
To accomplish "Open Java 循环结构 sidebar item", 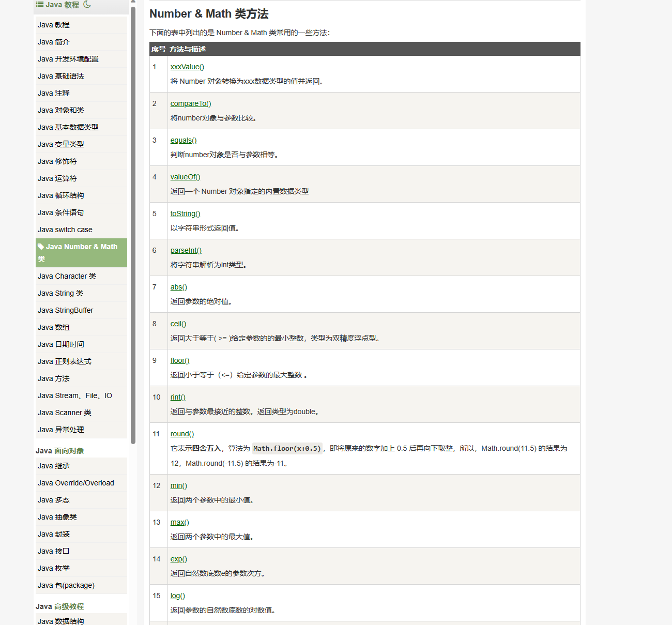I will click(x=81, y=195).
